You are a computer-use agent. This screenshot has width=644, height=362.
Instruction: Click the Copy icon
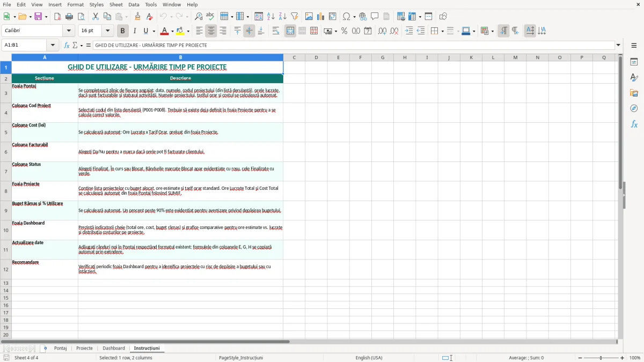click(107, 17)
